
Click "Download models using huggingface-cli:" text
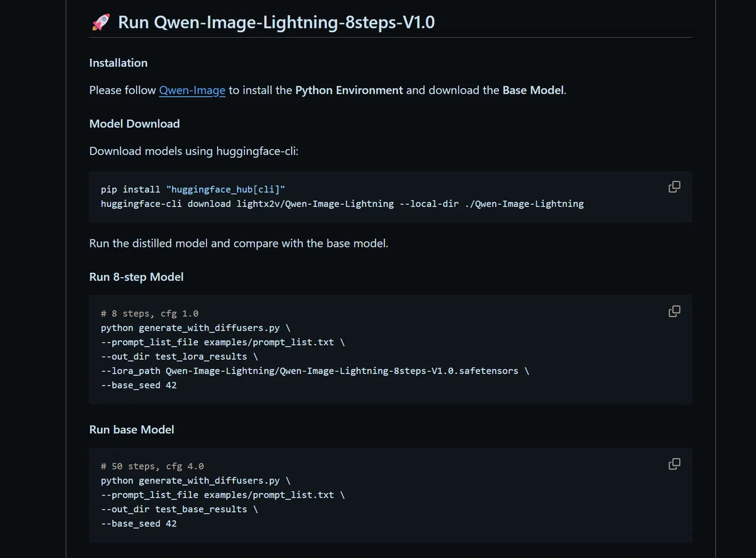194,151
